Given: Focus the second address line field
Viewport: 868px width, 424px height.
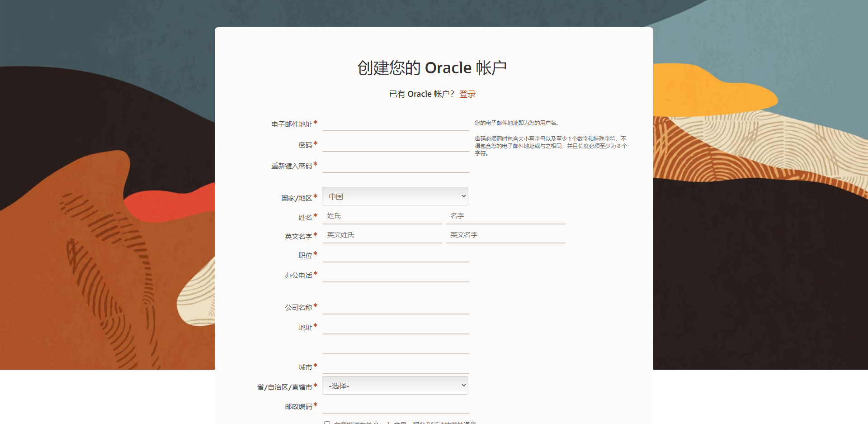Looking at the screenshot, I should coord(396,347).
